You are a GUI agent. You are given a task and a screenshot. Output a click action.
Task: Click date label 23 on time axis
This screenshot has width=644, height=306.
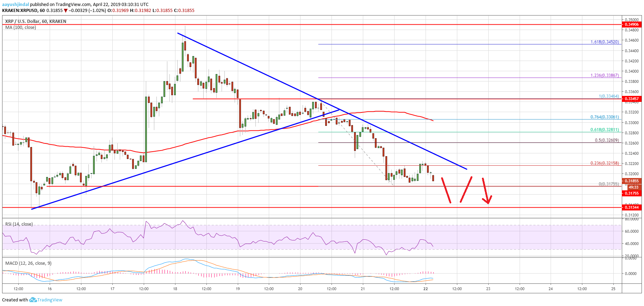click(x=488, y=289)
